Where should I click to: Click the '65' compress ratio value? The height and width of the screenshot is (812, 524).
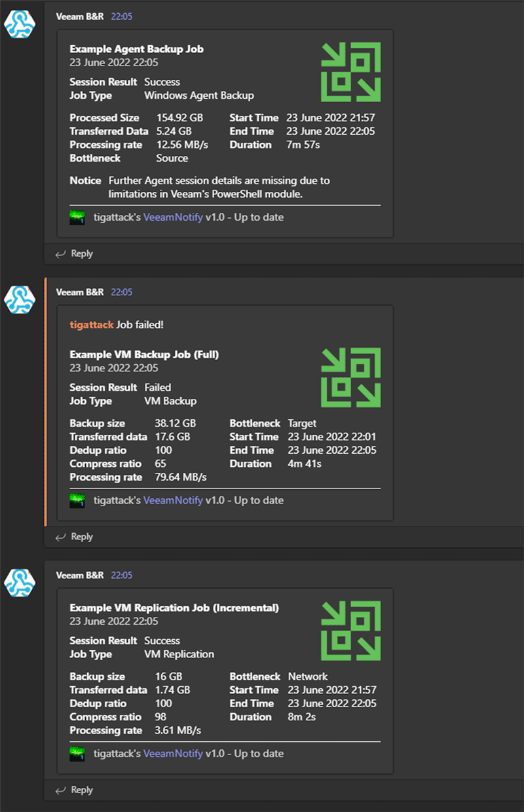pyautogui.click(x=161, y=464)
